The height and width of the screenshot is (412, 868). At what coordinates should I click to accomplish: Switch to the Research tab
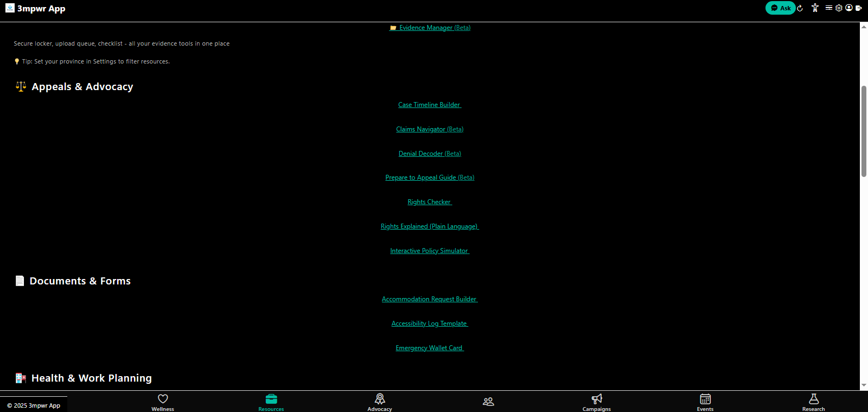click(x=814, y=402)
